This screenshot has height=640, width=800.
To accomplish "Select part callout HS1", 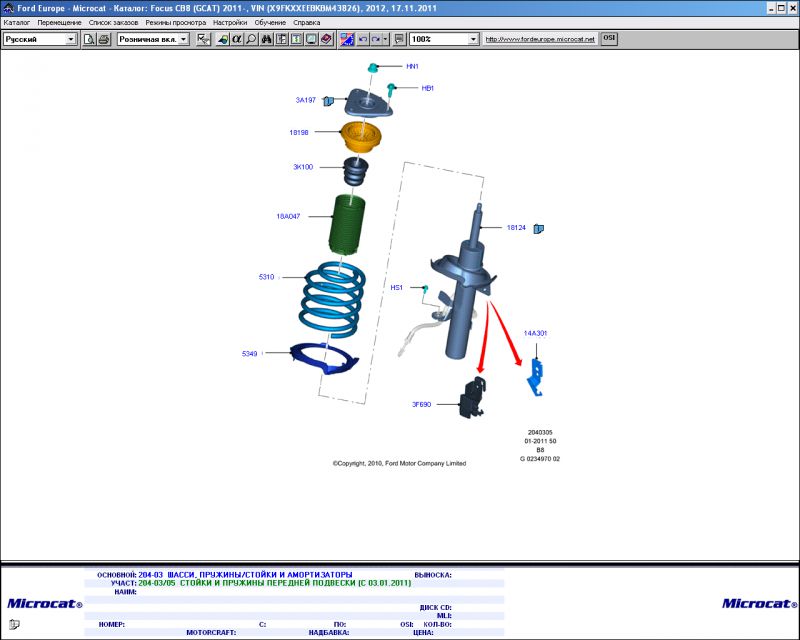I will click(396, 287).
